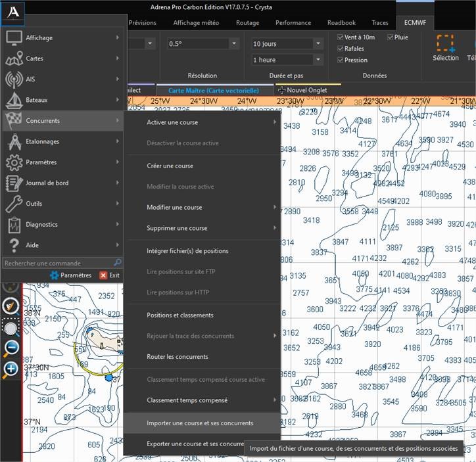Open the partially hidden dropdown left of Résolution

(150, 43)
